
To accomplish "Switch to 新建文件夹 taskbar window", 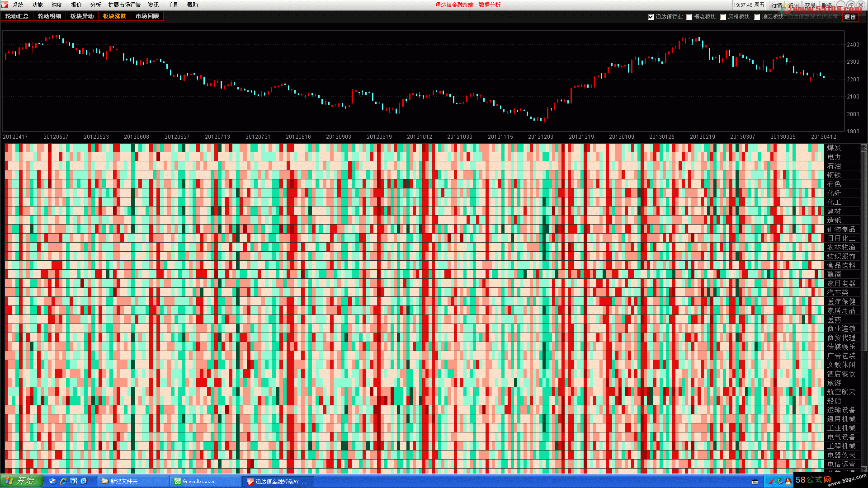I will click(x=133, y=481).
